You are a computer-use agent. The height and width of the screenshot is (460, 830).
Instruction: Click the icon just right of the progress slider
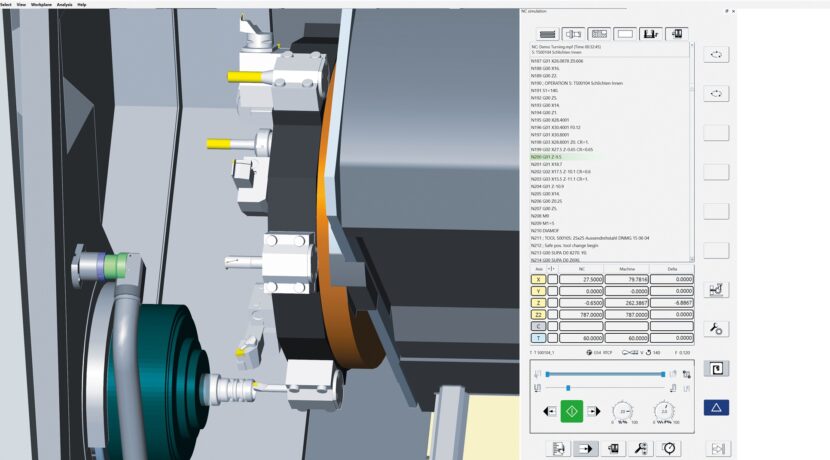point(673,374)
